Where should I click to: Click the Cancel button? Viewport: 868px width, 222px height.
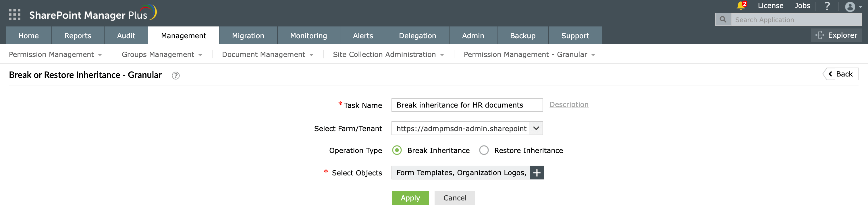coord(455,198)
